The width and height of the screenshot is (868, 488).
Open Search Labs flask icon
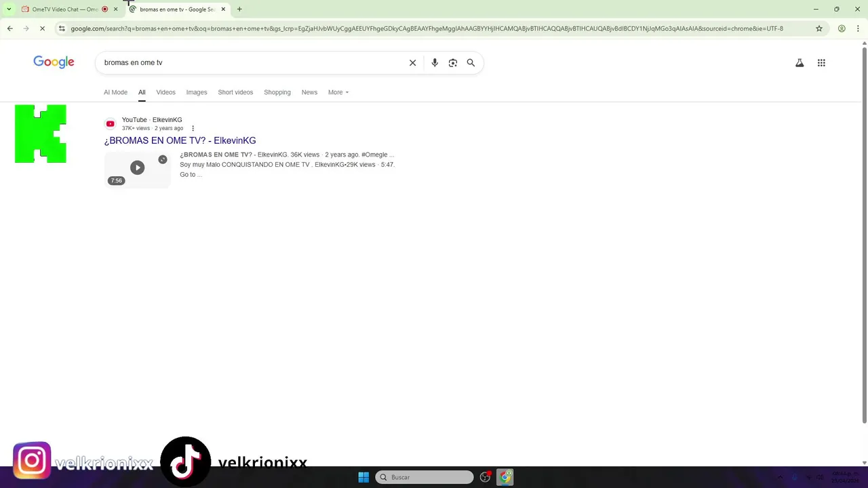(x=800, y=62)
